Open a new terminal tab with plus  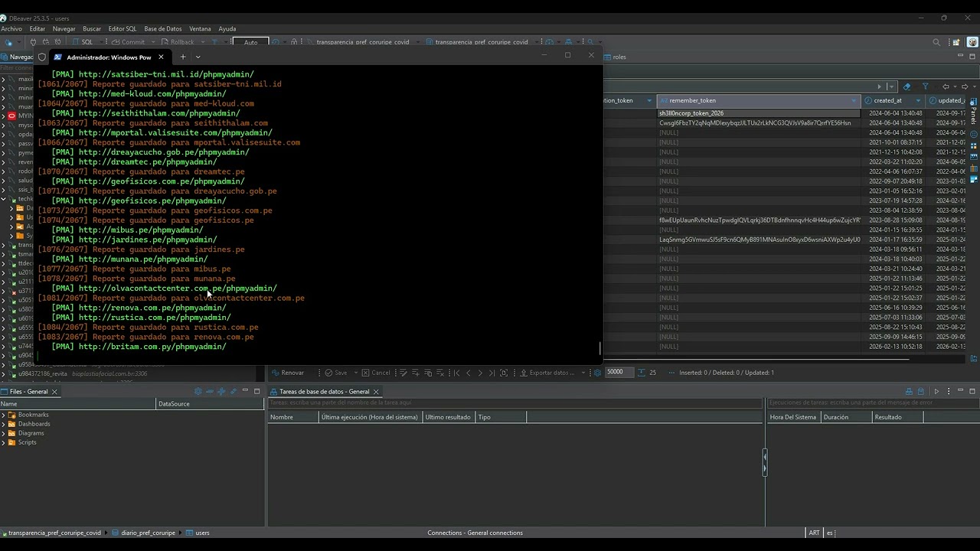pos(183,57)
